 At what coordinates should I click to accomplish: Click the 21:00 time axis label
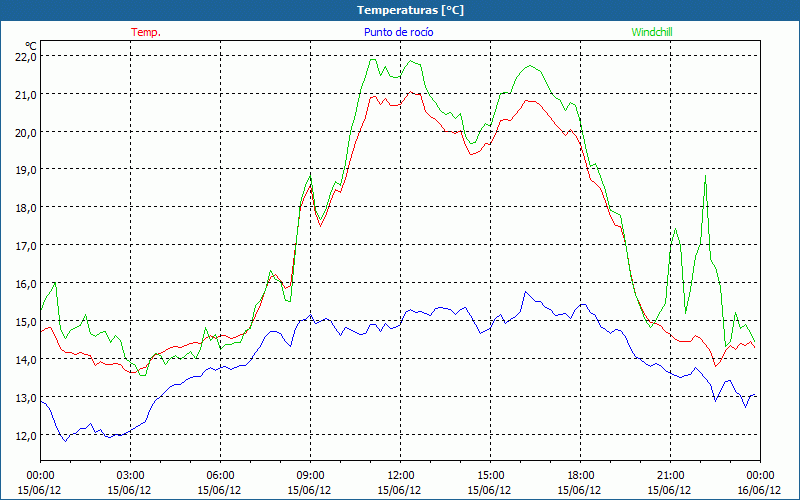point(670,476)
